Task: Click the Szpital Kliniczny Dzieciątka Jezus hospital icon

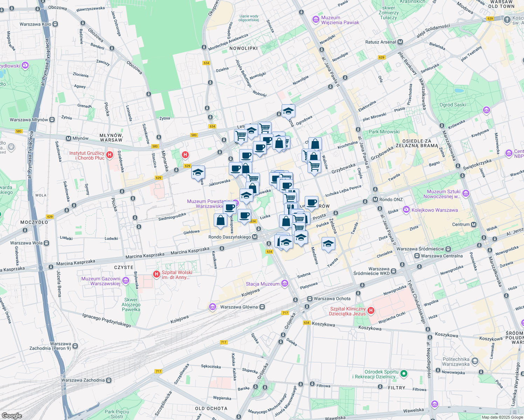Action: 371,310
